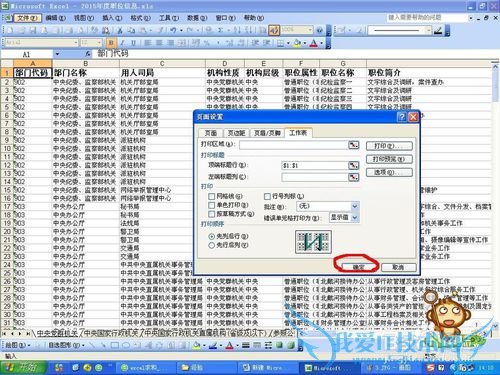
Task: Click the Fill Color bucket icon in formatting toolbar
Action: tap(297, 43)
